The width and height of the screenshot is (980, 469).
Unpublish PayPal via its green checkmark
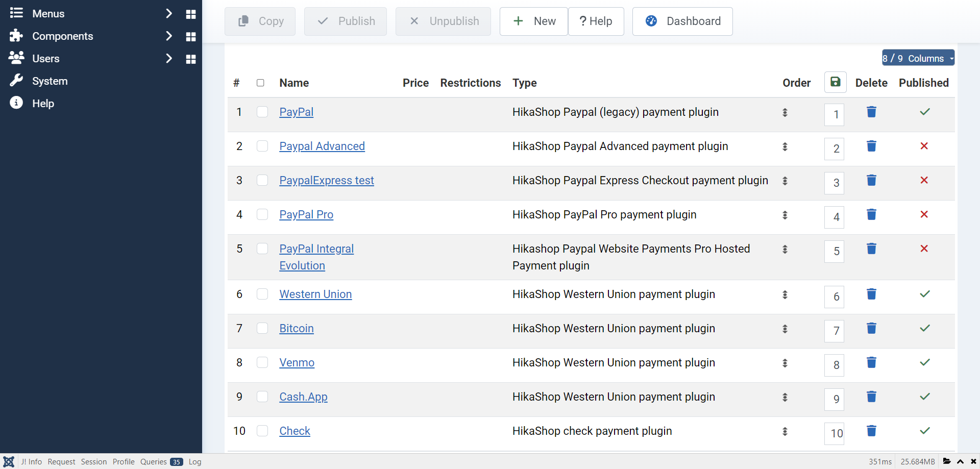[x=924, y=112]
